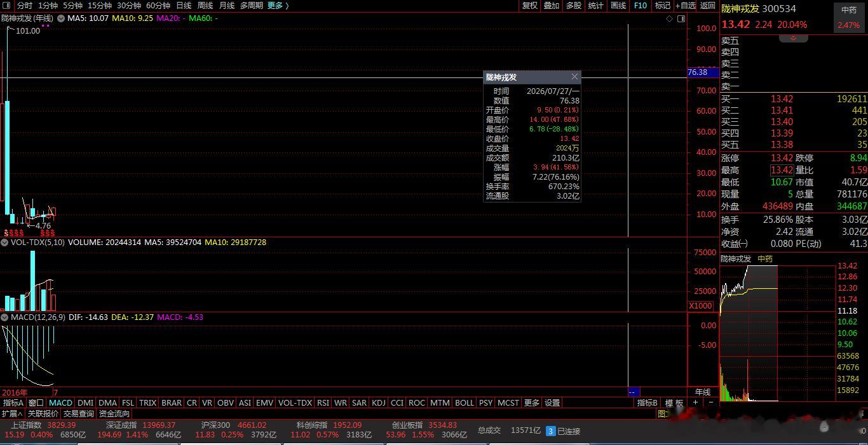Click the 中药 tab on intraday chart
This screenshot has height=445, width=868.
click(x=765, y=259)
